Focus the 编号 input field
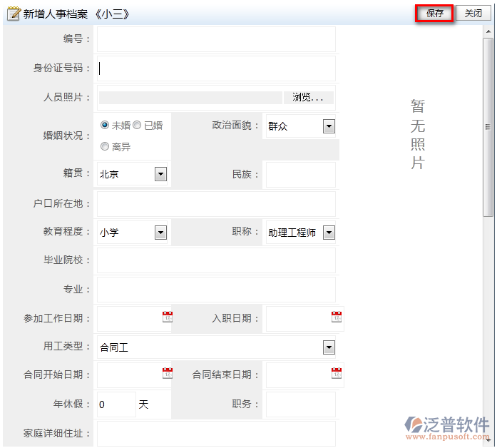The image size is (497, 448). (x=216, y=39)
